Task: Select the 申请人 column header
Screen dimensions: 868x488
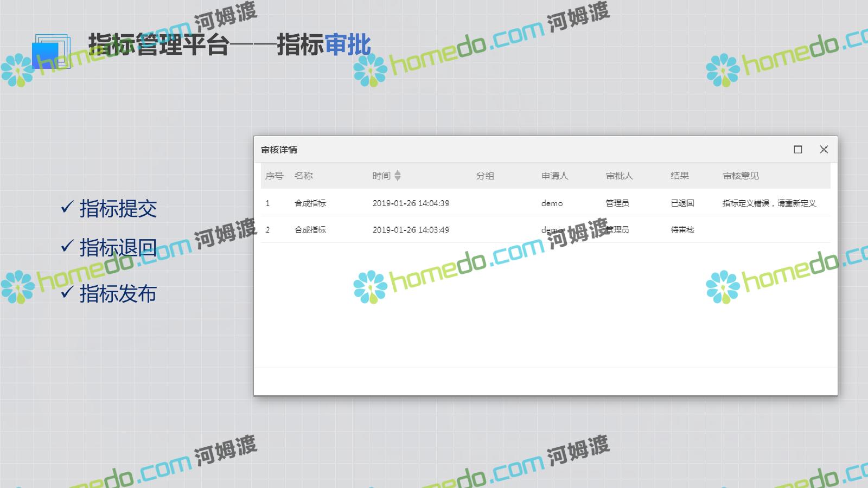Action: (554, 176)
